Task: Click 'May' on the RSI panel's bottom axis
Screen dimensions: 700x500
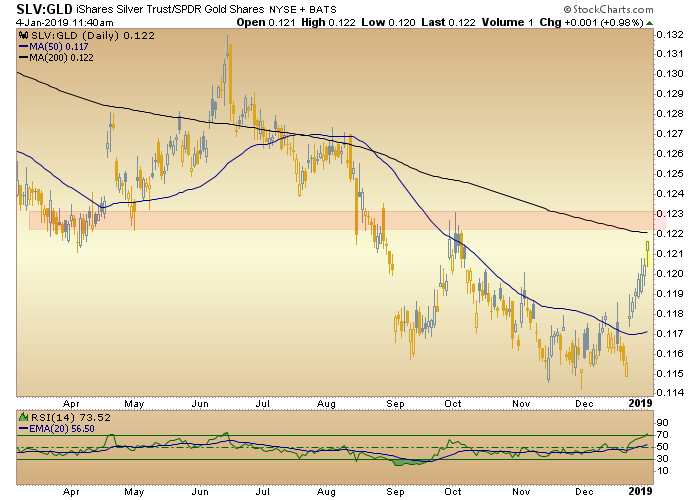Action: click(x=134, y=492)
